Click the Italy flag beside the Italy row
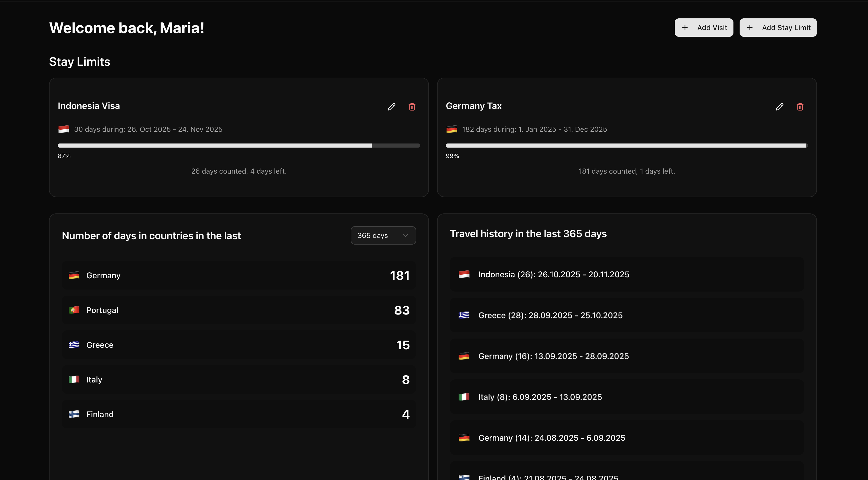Screen dimensions: 868x480 [x=74, y=379]
